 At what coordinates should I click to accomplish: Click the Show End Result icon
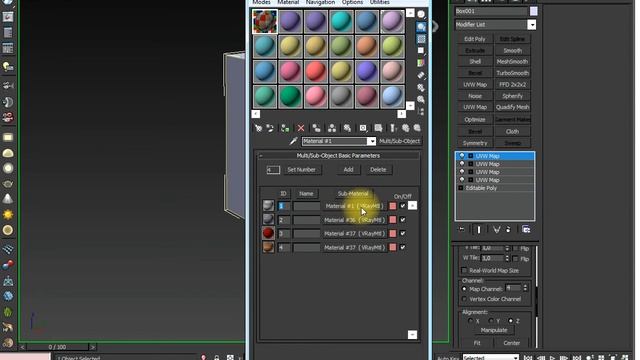point(393,128)
